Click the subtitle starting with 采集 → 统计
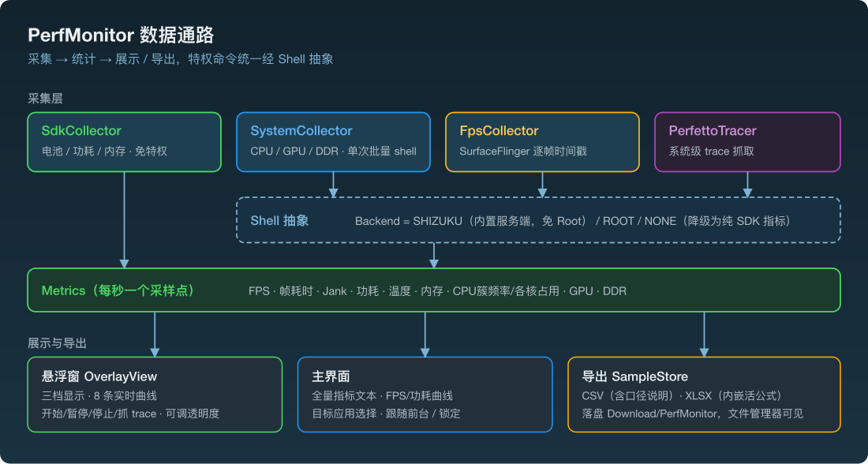The image size is (868, 464). pos(181,59)
